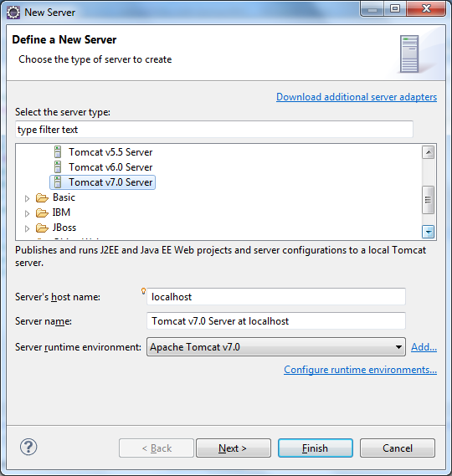
Task: Open Configure runtime environments link
Action: pyautogui.click(x=360, y=370)
